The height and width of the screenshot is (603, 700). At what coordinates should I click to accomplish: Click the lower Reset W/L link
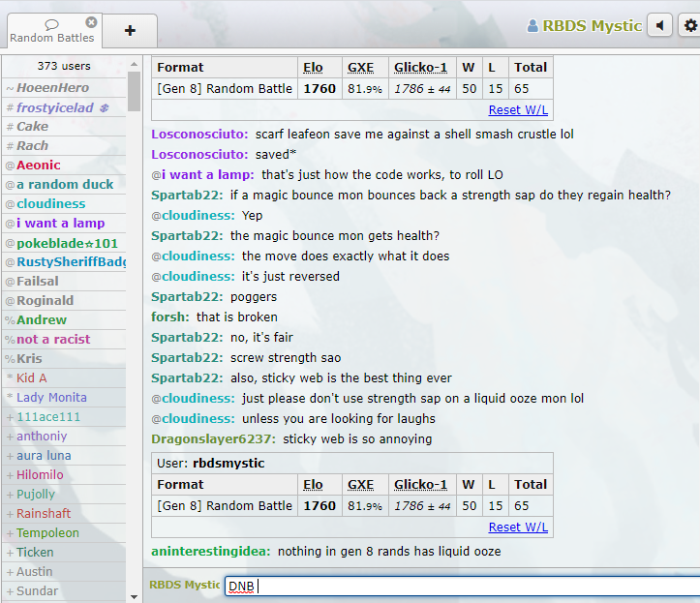pyautogui.click(x=518, y=528)
